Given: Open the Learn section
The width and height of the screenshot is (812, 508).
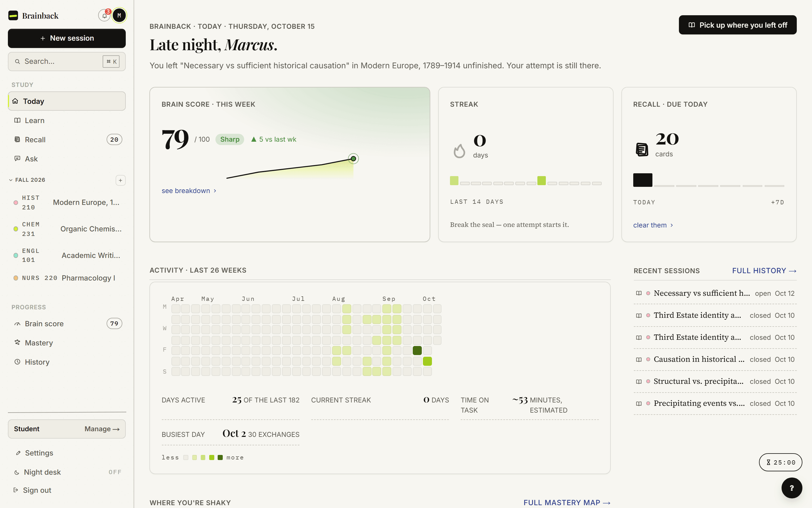Looking at the screenshot, I should (67, 120).
